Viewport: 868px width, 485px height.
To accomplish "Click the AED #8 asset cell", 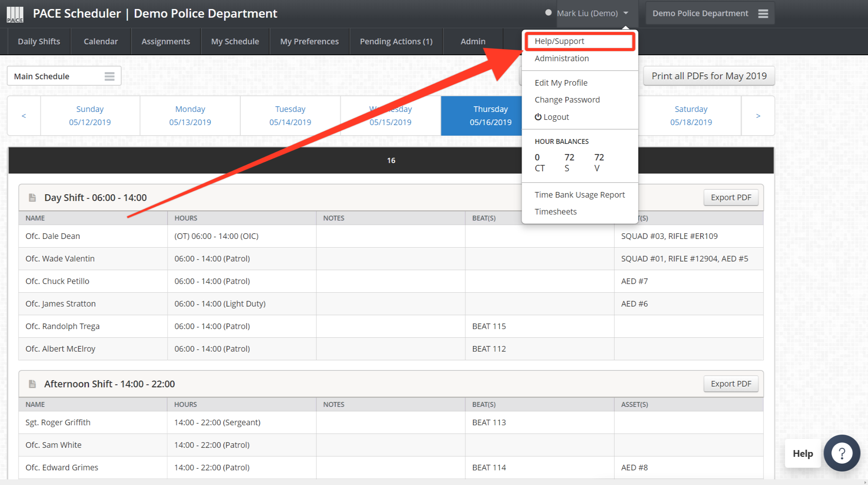I will 689,467.
